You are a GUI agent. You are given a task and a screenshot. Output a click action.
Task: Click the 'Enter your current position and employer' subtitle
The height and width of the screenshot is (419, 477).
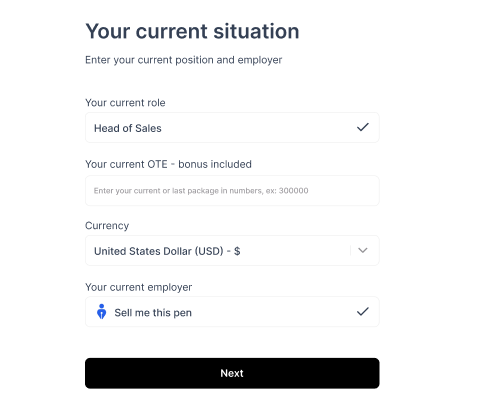point(184,60)
